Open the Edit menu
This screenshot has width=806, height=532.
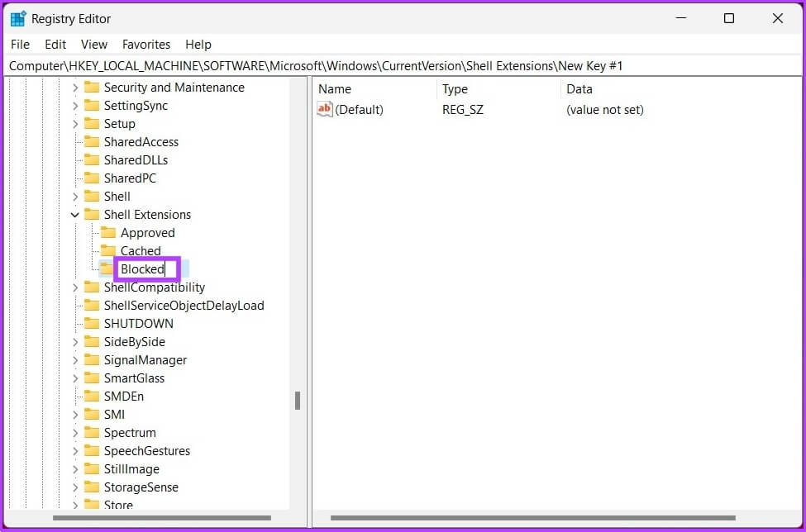55,45
